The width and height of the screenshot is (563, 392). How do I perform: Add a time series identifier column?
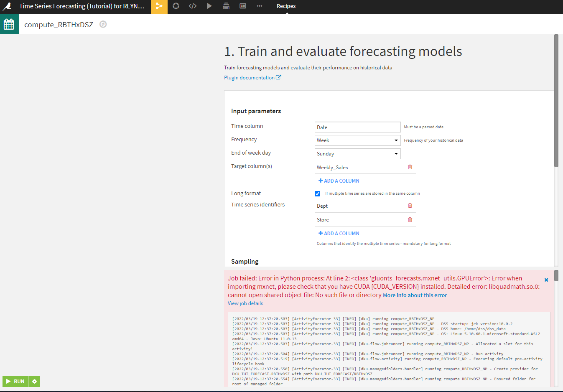[339, 234]
